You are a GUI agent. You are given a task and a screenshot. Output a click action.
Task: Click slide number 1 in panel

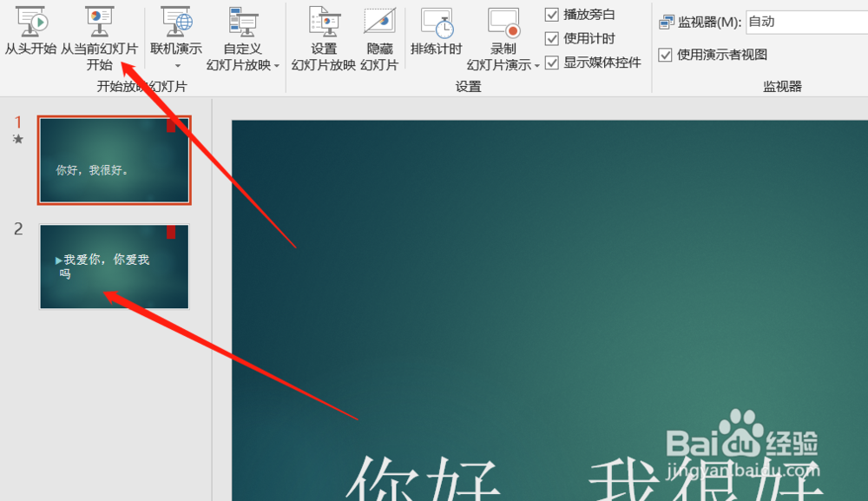click(x=18, y=122)
